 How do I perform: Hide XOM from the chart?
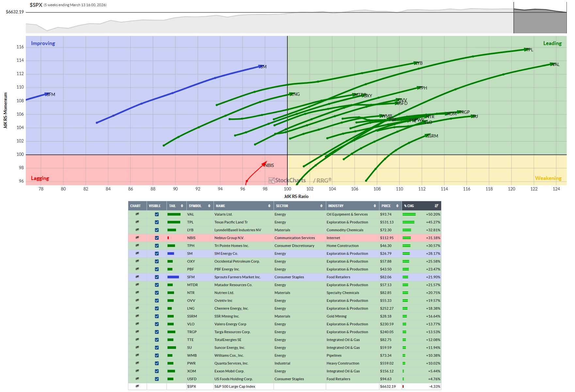[x=157, y=371]
